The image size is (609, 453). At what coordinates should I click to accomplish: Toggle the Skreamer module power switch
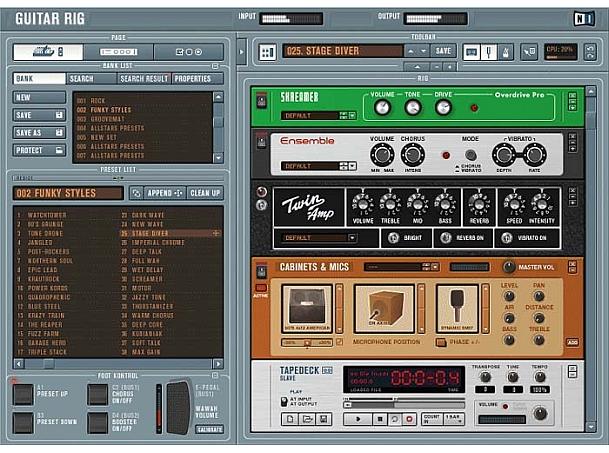(261, 101)
